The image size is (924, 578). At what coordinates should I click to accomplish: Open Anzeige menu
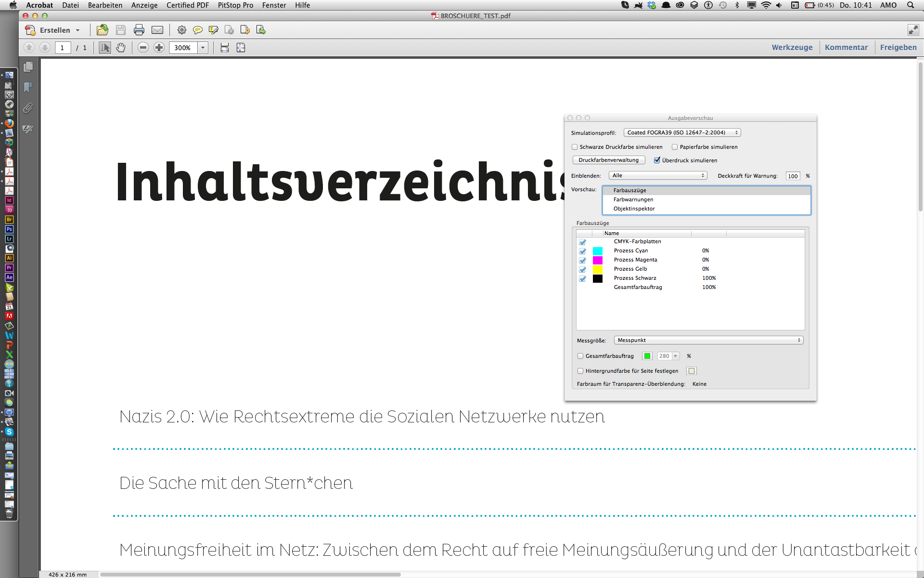(x=144, y=5)
